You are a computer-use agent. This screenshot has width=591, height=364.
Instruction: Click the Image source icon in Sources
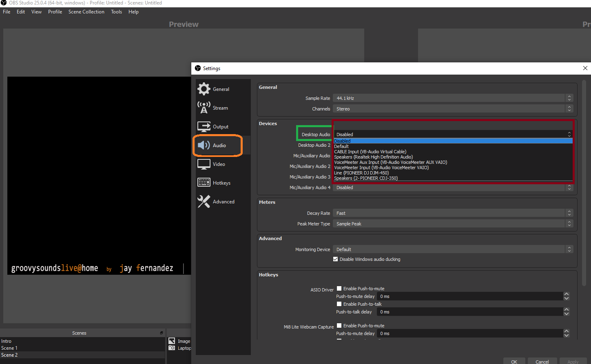point(172,341)
